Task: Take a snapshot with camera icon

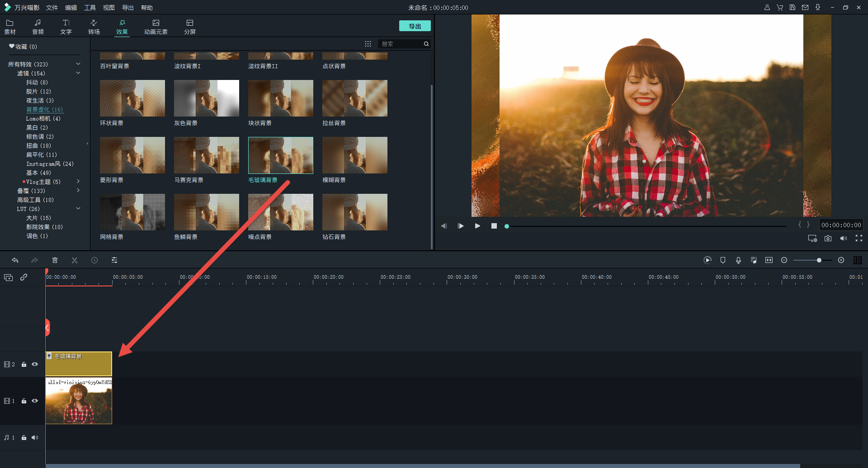Action: tap(828, 239)
